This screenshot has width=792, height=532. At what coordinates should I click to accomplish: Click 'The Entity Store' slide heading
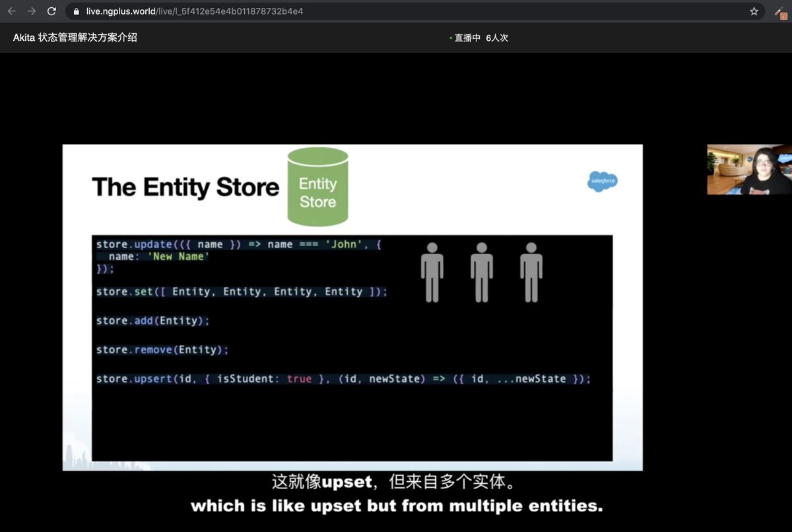tap(185, 187)
